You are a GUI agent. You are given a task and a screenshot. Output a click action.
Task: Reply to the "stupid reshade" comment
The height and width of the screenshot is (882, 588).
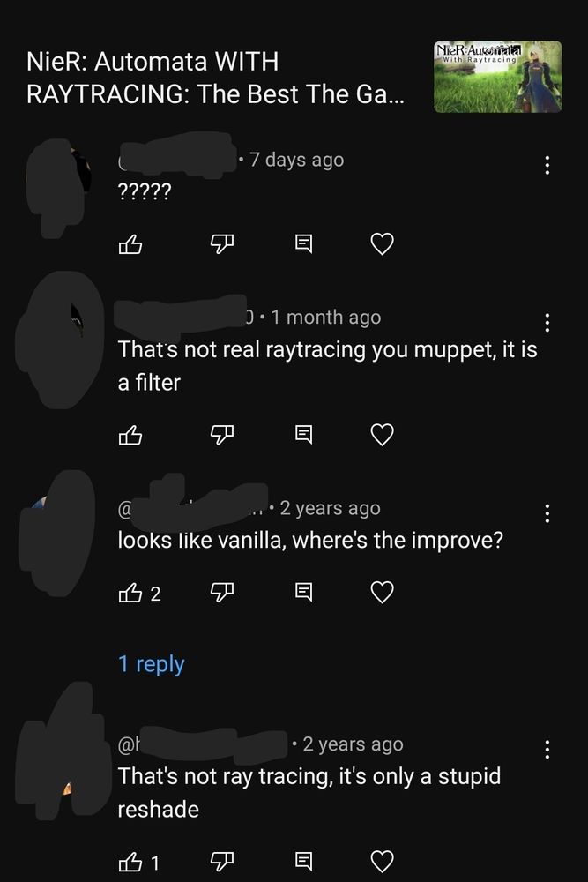(303, 861)
